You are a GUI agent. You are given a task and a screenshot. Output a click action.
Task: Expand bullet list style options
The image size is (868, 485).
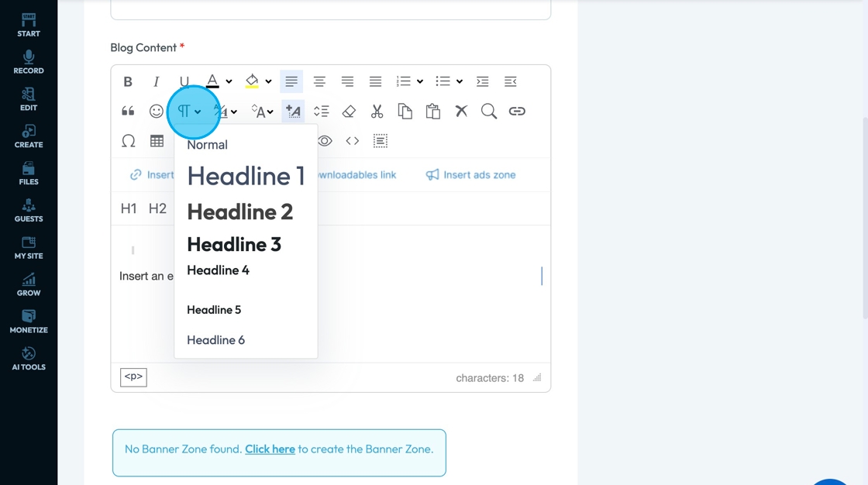point(460,82)
